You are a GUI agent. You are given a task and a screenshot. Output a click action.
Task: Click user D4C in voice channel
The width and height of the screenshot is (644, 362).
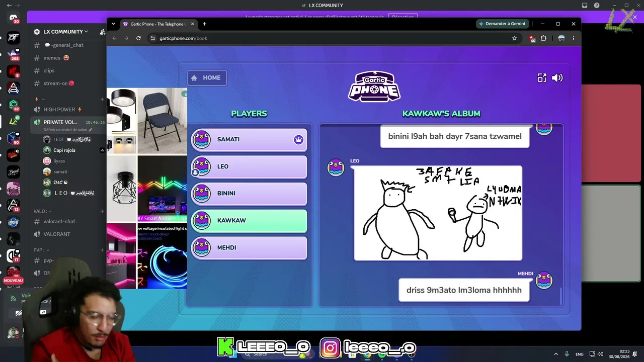point(60,183)
